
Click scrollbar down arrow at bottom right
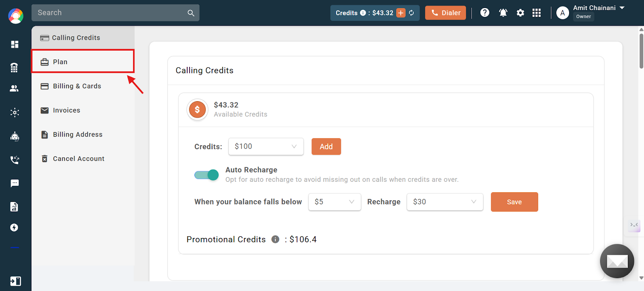pyautogui.click(x=641, y=278)
